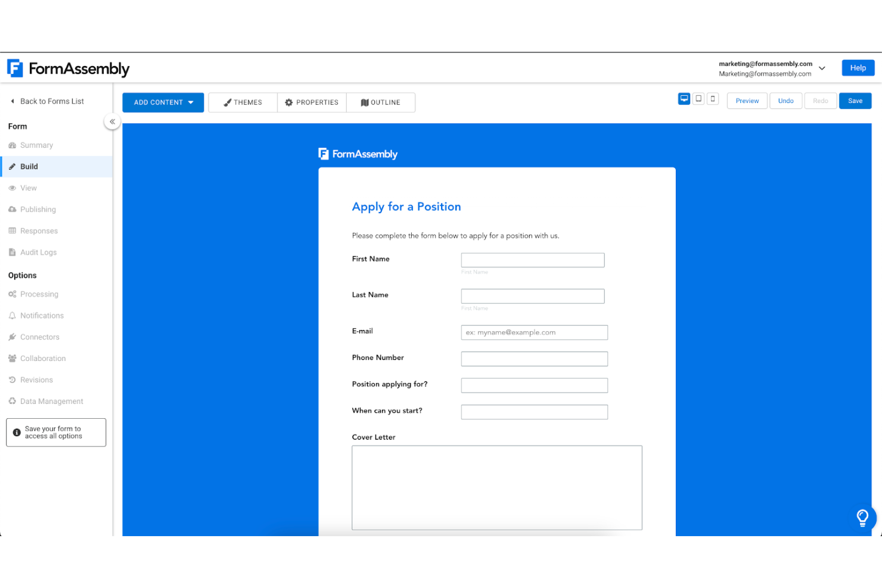Open Notifications options

click(57, 316)
